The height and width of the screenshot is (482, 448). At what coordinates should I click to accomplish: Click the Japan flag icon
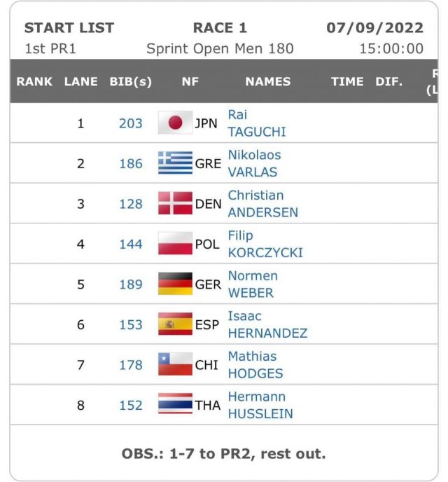(175, 123)
